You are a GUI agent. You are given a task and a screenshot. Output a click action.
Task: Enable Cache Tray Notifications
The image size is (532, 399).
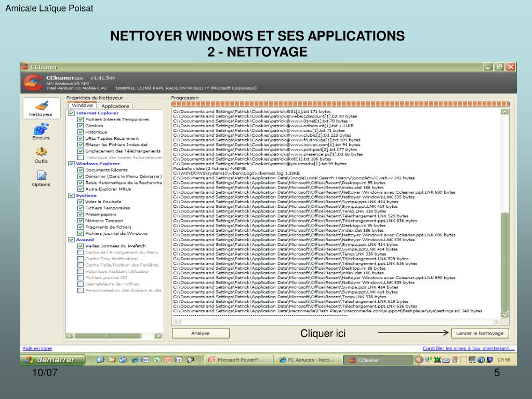pos(81,259)
